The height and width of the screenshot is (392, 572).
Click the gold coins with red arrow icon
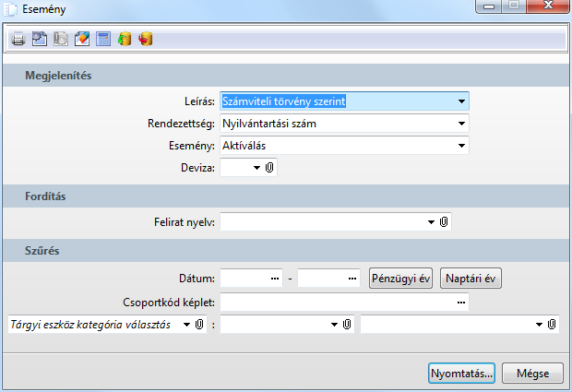pyautogui.click(x=146, y=39)
